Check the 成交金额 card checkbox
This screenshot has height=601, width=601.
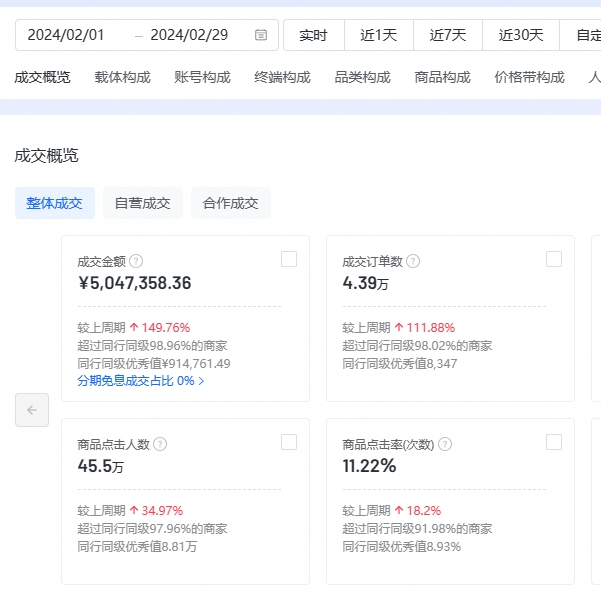point(289,259)
